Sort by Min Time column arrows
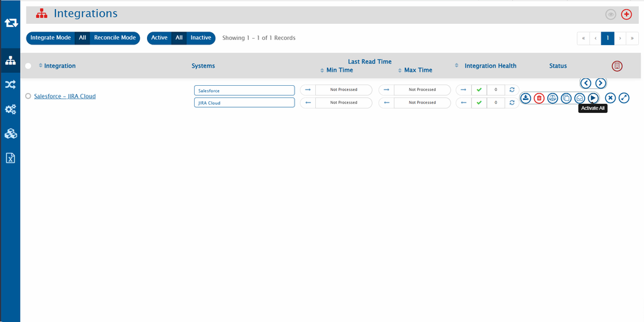The image size is (644, 322). tap(322, 70)
